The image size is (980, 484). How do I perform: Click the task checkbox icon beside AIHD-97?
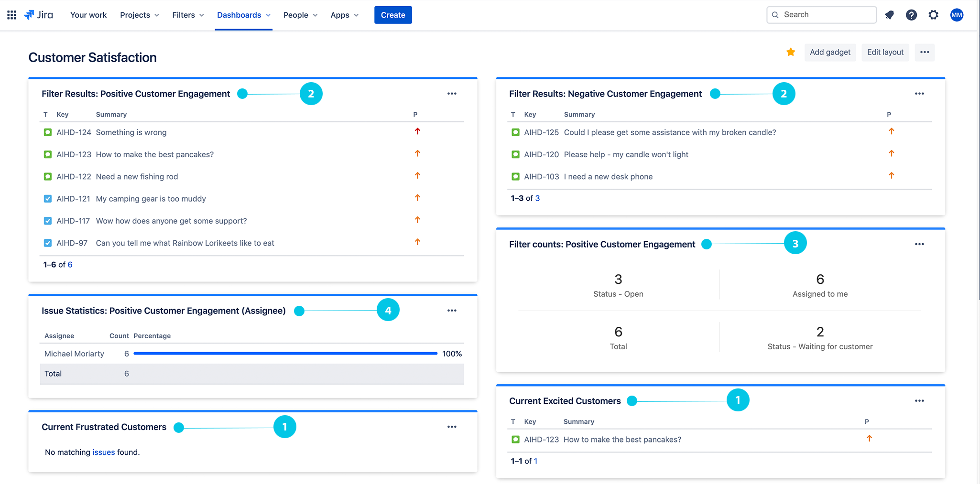tap(47, 243)
